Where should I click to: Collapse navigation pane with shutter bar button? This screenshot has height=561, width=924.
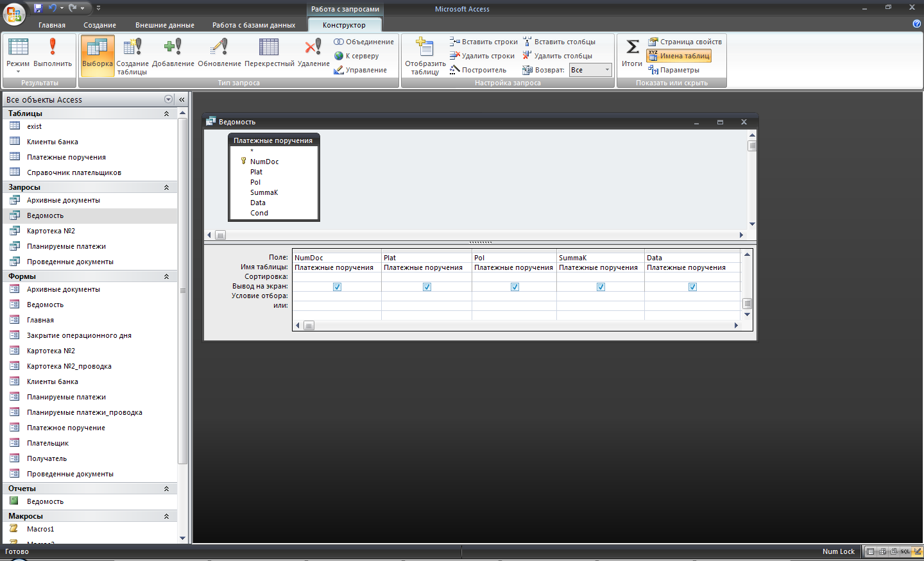tap(182, 99)
